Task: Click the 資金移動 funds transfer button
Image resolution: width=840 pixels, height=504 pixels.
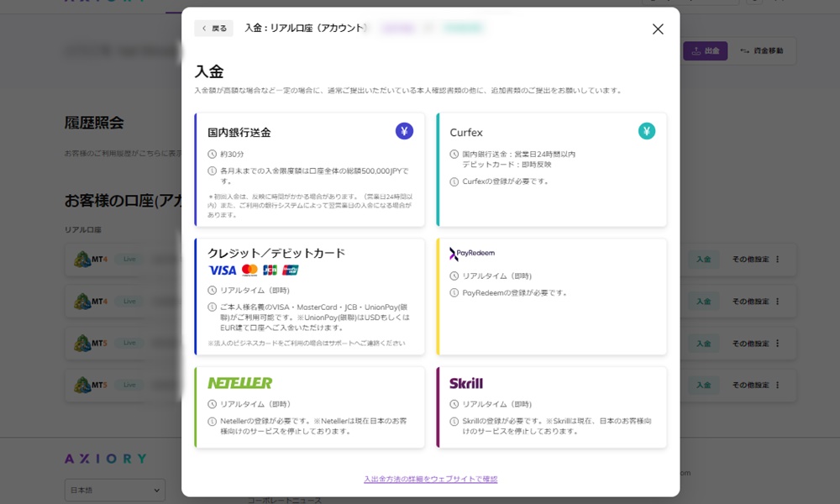Action: pyautogui.click(x=763, y=50)
